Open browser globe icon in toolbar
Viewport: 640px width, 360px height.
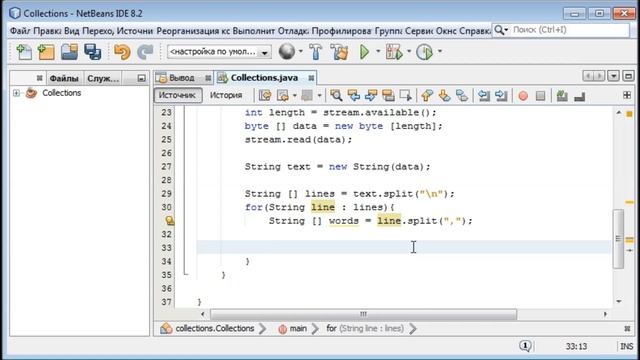click(287, 52)
